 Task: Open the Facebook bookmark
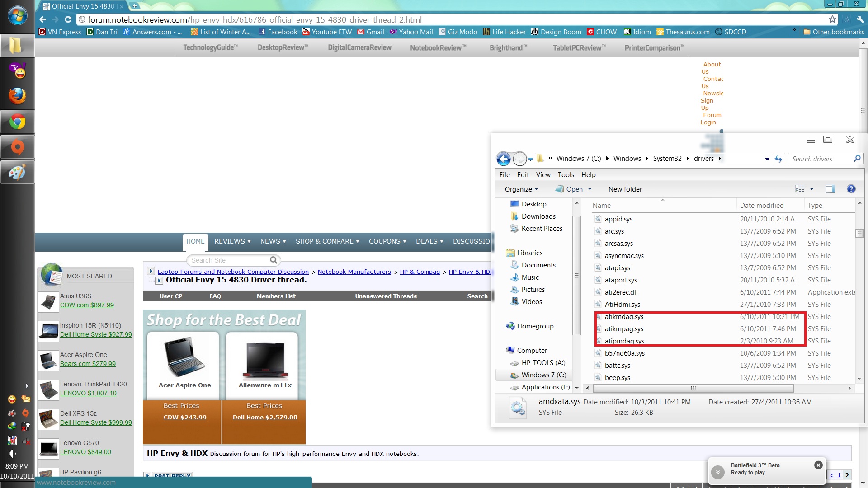tap(278, 32)
